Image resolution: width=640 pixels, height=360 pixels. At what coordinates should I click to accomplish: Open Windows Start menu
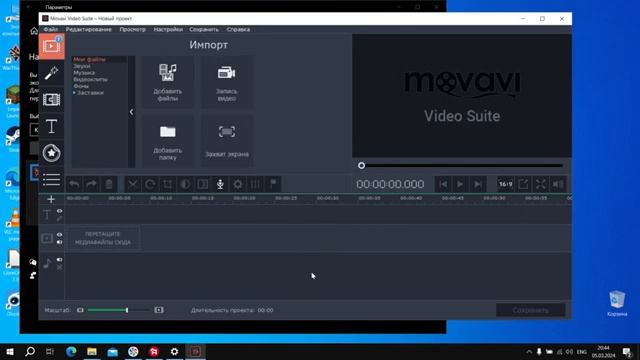10,352
